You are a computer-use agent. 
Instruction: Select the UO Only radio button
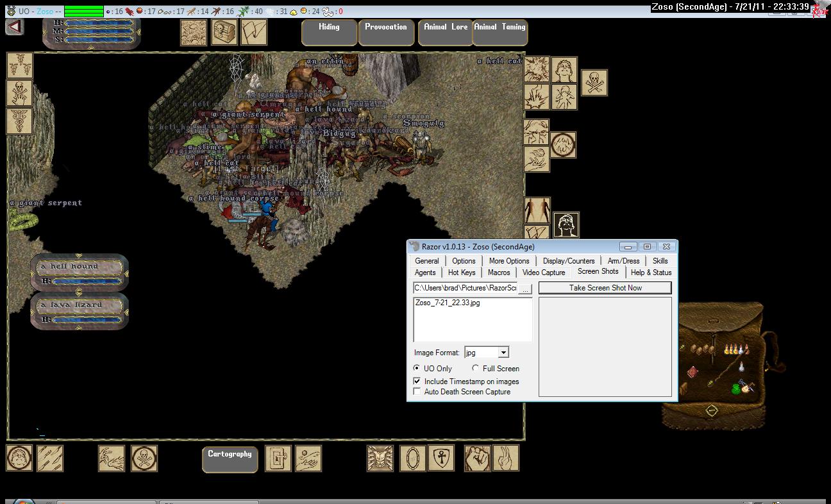point(417,369)
